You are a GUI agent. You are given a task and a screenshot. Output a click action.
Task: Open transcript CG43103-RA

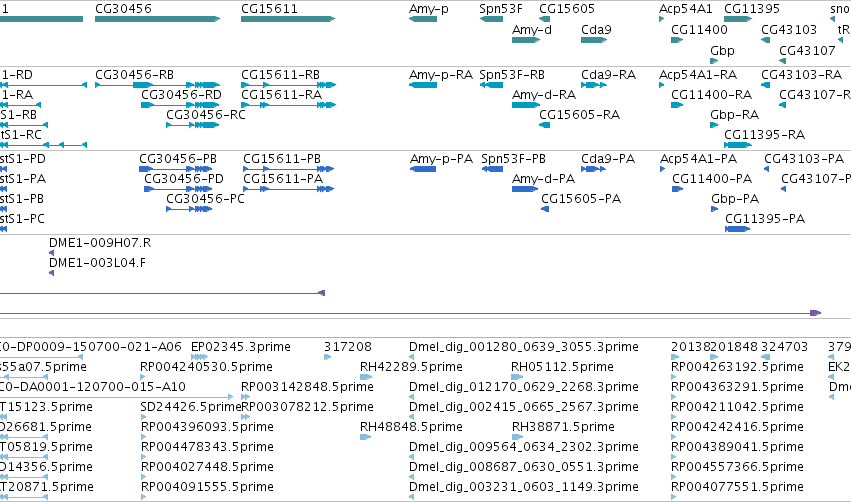801,74
